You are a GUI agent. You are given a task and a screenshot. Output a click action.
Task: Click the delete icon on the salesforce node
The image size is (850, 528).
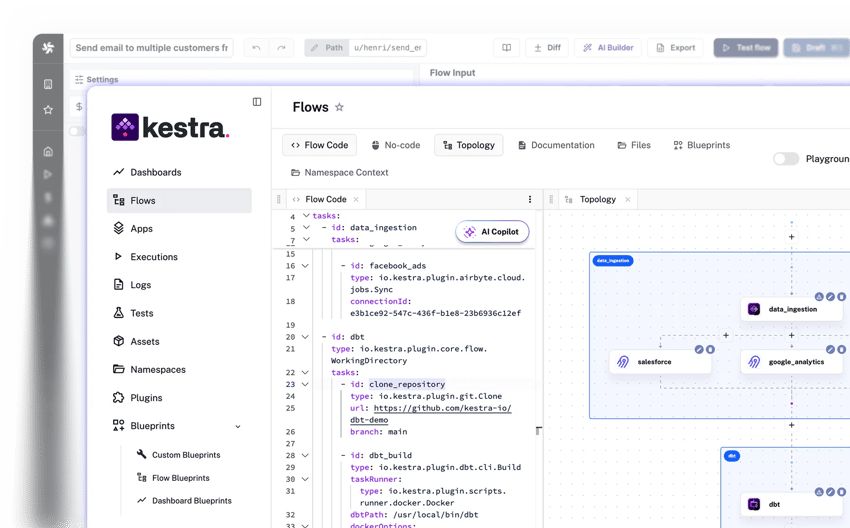click(710, 349)
